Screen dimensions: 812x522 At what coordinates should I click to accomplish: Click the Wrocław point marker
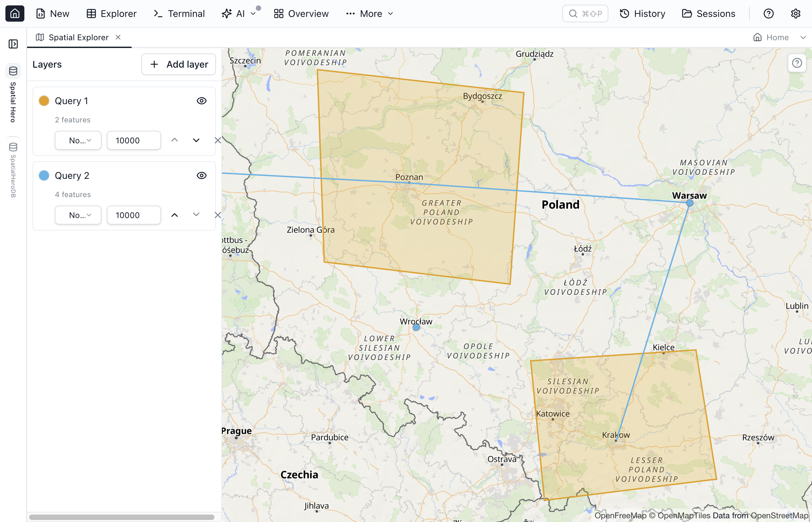pyautogui.click(x=416, y=327)
